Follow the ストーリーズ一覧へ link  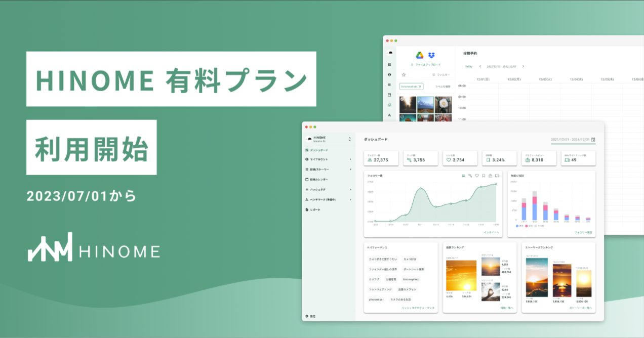(581, 308)
